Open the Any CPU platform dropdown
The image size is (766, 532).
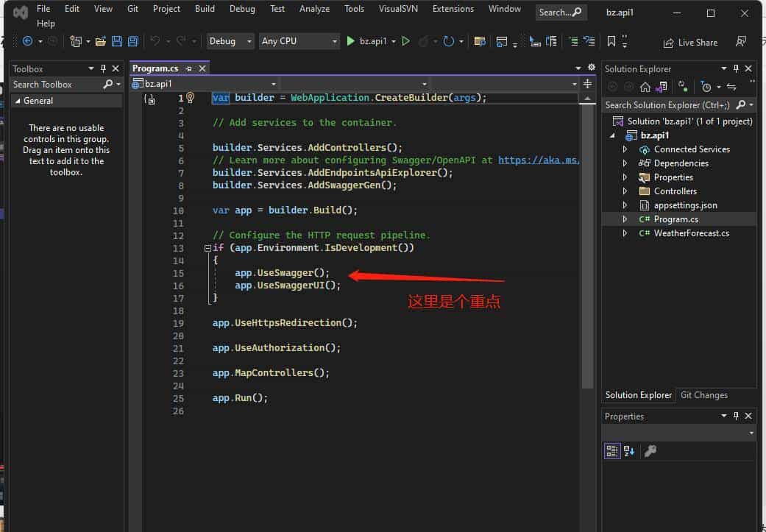tap(299, 41)
